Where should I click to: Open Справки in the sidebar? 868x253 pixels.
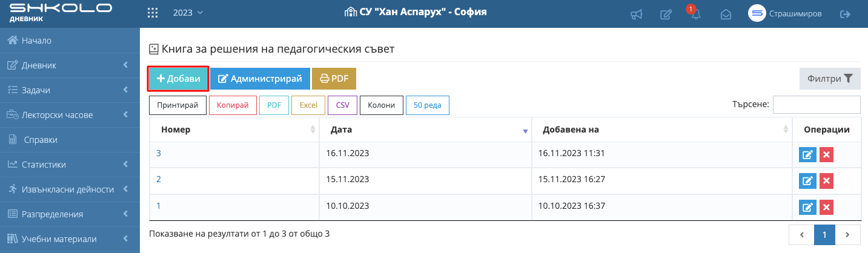click(x=41, y=140)
